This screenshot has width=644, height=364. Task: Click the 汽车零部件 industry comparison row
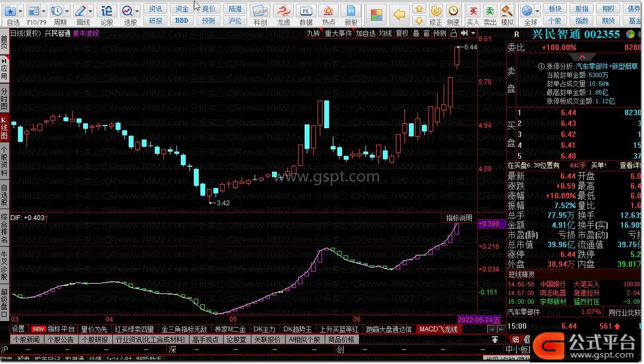[x=574, y=312]
